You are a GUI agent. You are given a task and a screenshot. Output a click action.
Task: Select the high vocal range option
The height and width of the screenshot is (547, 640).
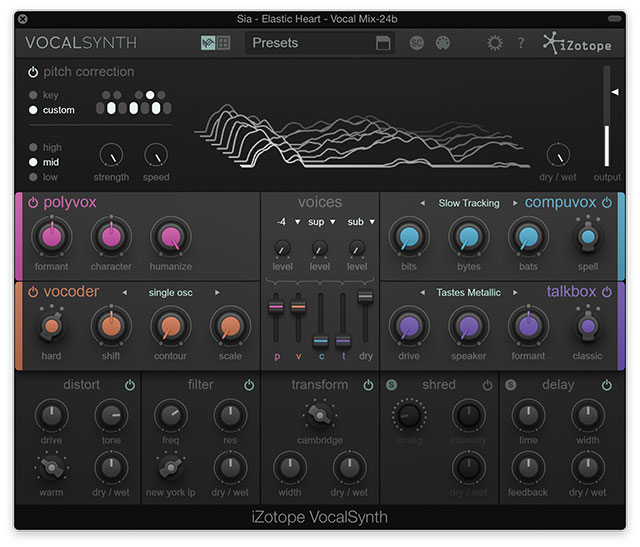pyautogui.click(x=33, y=147)
